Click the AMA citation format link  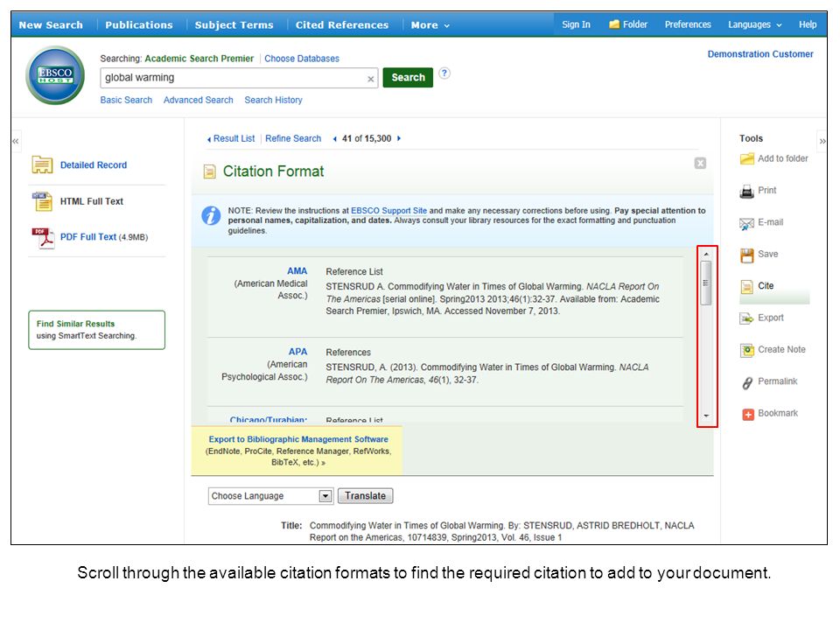point(297,271)
